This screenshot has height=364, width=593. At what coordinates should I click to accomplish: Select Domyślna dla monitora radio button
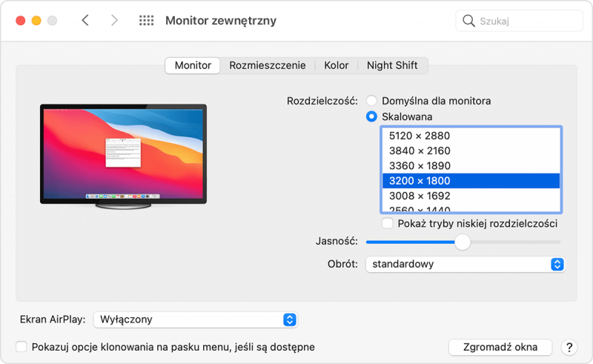coord(372,101)
